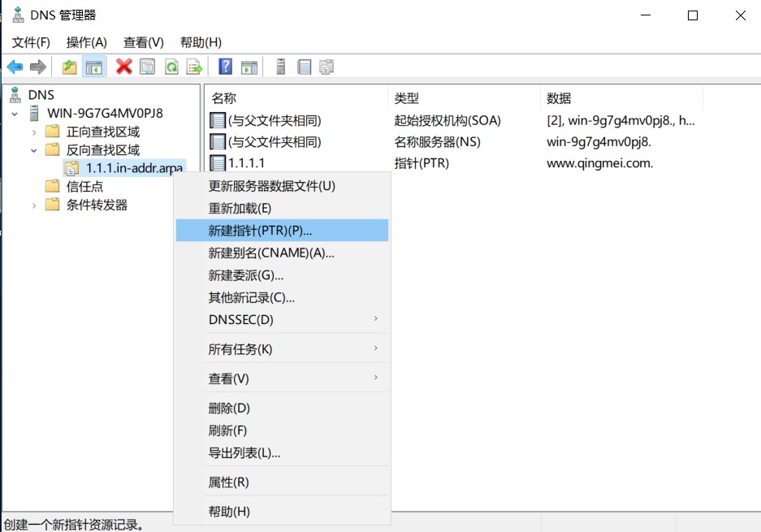Click the blue Help question mark icon

point(226,67)
